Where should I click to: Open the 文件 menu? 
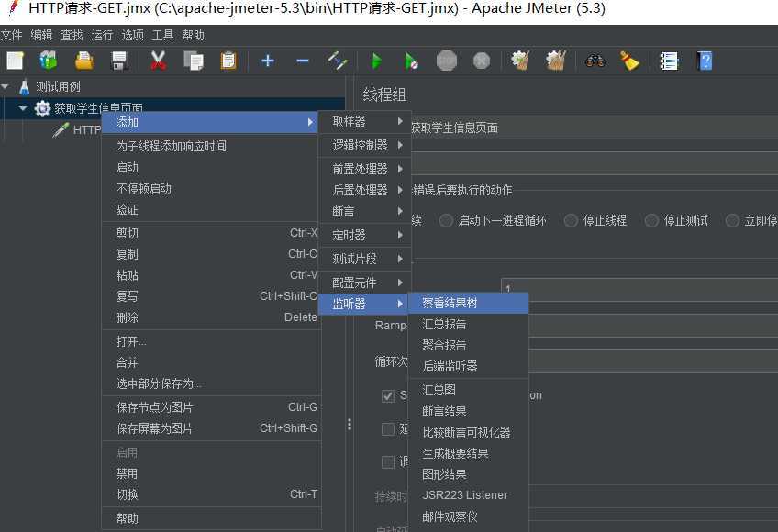11,35
